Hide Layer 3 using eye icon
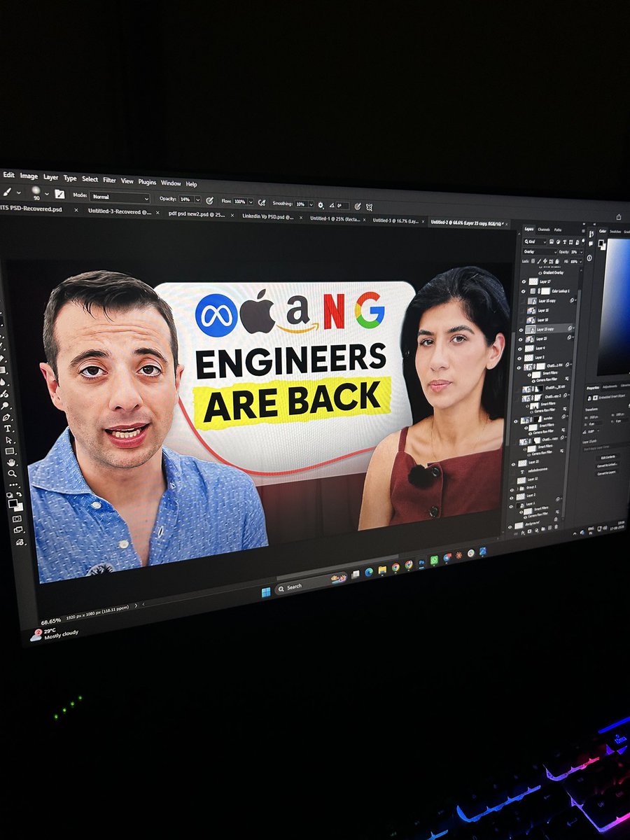The width and height of the screenshot is (630, 840). pyautogui.click(x=519, y=358)
